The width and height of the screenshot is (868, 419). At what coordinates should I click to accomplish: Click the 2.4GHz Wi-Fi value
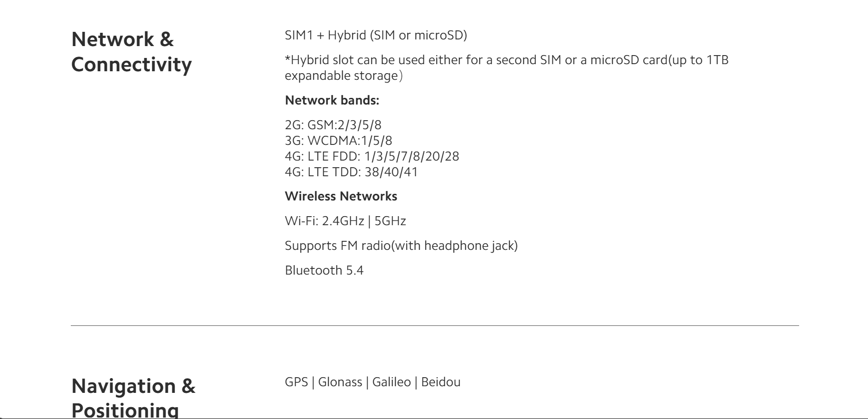(343, 221)
